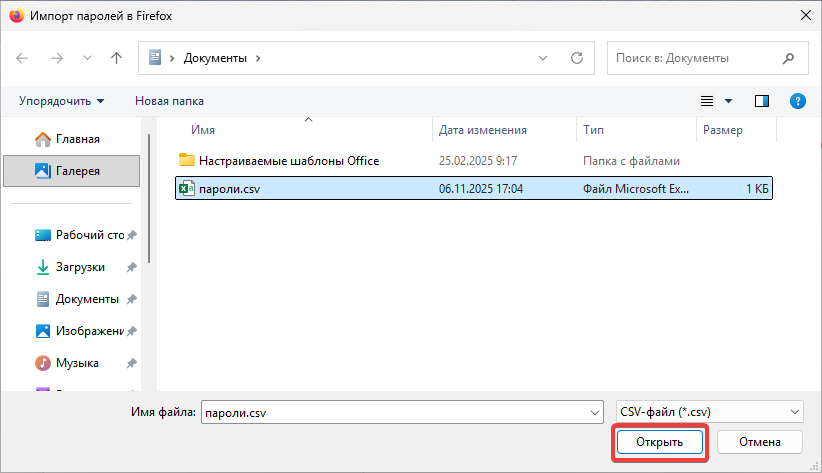
Task: Sort by the Дата изменения column
Action: pos(482,130)
